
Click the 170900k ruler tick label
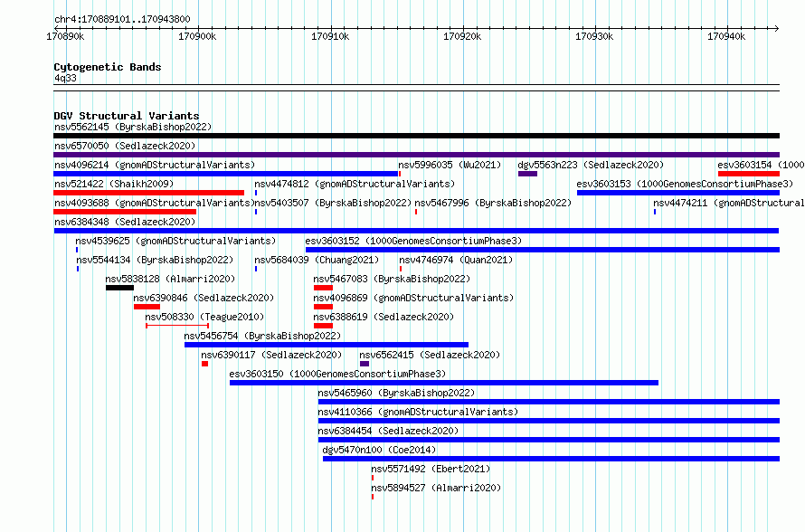pos(198,37)
